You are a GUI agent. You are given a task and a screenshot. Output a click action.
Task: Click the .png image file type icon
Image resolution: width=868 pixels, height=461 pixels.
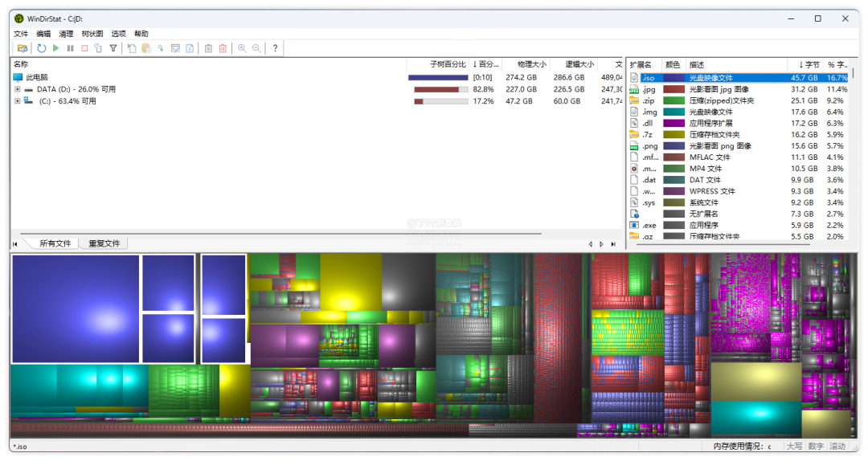point(634,146)
